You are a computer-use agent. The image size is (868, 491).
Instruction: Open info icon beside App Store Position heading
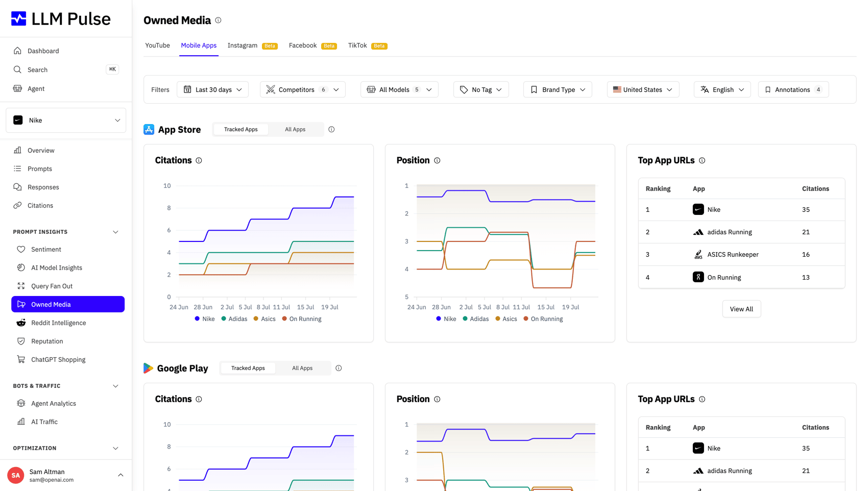pyautogui.click(x=437, y=161)
